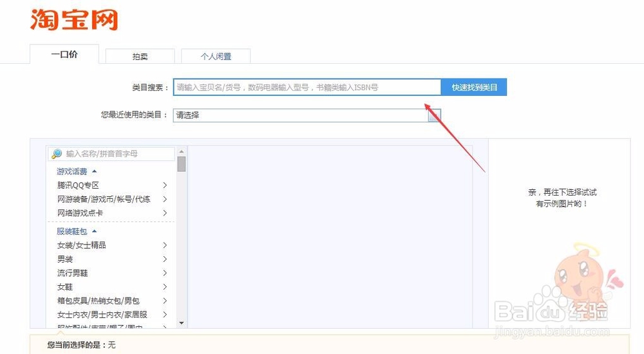Click the 您当前选择的是：无 status text
The image size is (644, 354).
point(81,345)
